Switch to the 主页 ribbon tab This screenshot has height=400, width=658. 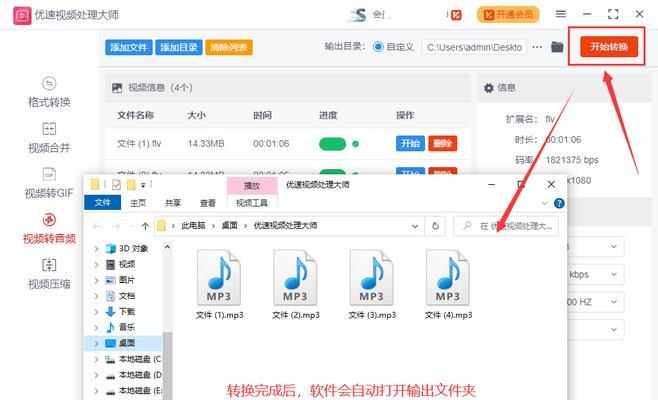pos(138,203)
